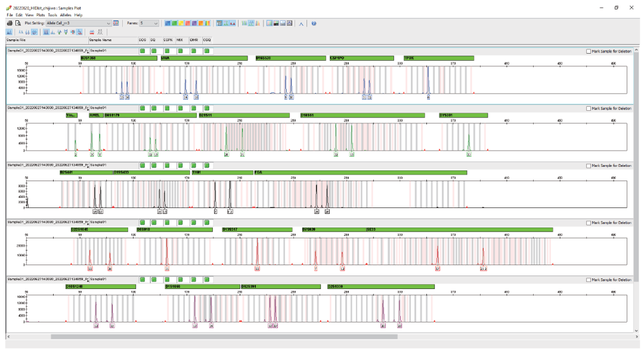Check Mark Sample for Deletion on the green-dye plot
The image size is (644, 351).
tap(589, 108)
